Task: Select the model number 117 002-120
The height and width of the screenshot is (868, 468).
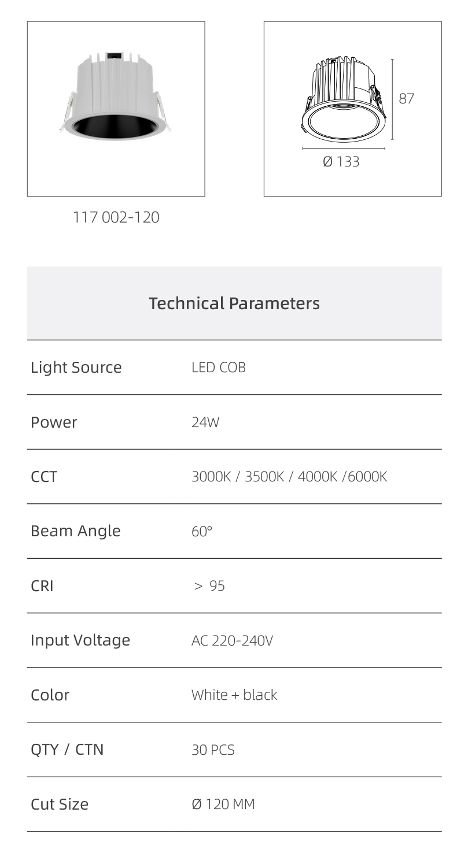Action: point(116,217)
